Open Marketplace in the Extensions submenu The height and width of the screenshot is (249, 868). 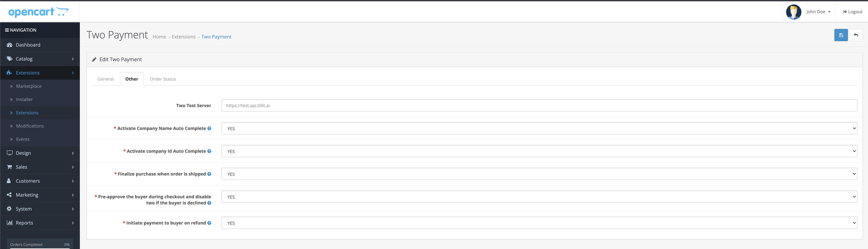point(29,86)
